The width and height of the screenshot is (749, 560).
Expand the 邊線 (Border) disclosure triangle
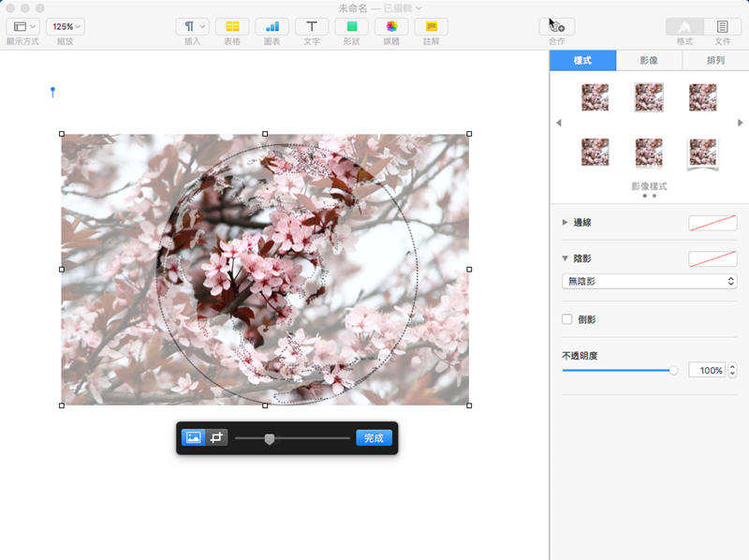tap(565, 223)
